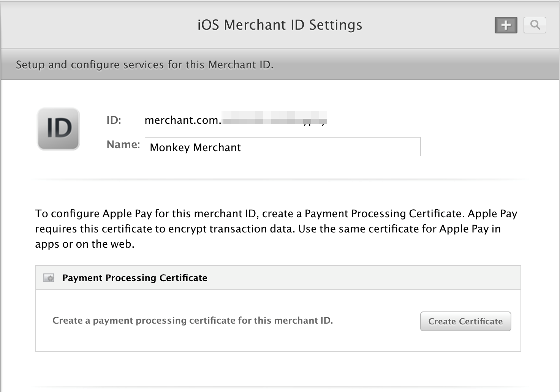Edit the Monkey Merchant name field
This screenshot has height=392, width=560.
(282, 147)
